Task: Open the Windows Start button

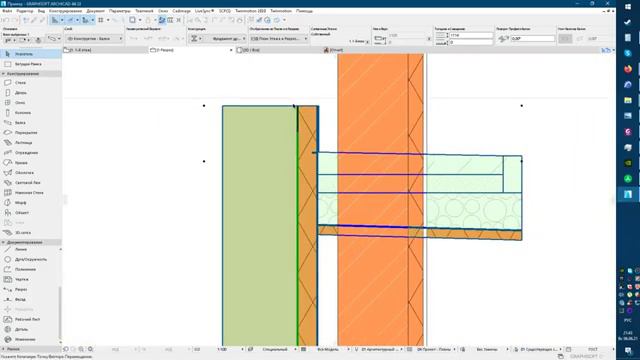Action: [628, 7]
